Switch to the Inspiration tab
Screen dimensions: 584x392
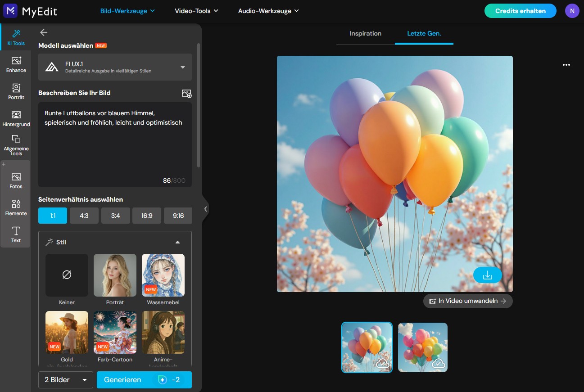366,34
